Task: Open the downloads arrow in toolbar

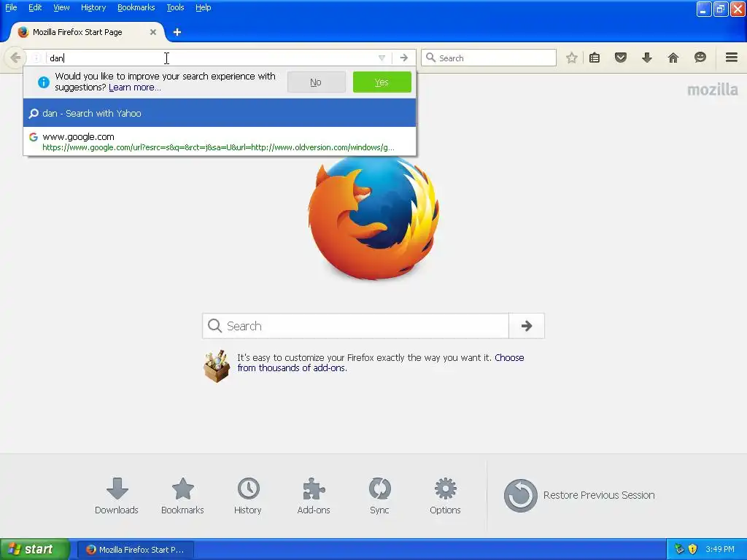Action: pos(647,58)
